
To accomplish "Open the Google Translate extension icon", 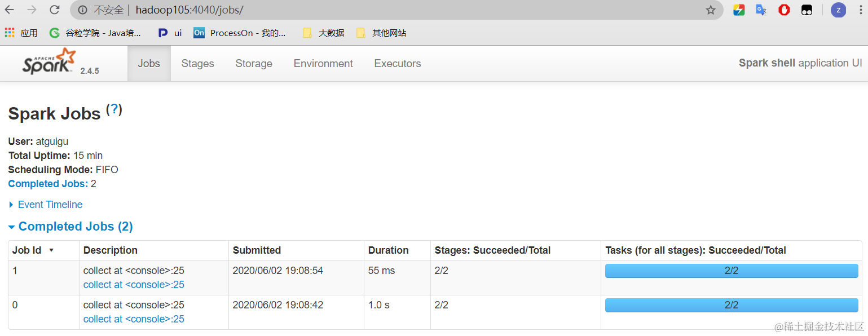I will point(761,10).
